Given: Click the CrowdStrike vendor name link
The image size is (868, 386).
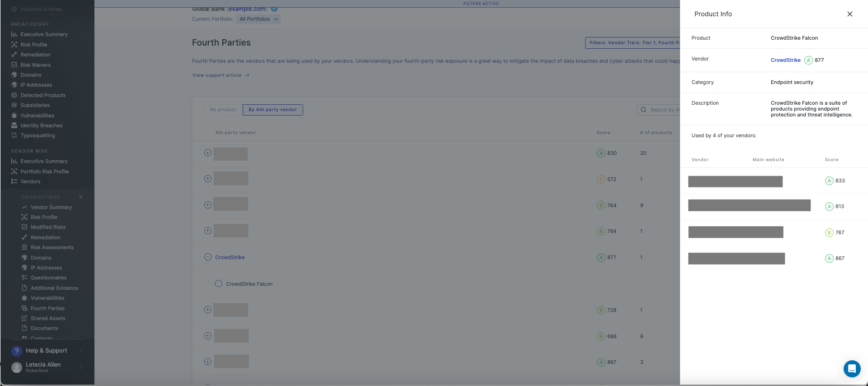Looking at the screenshot, I should click(x=230, y=257).
